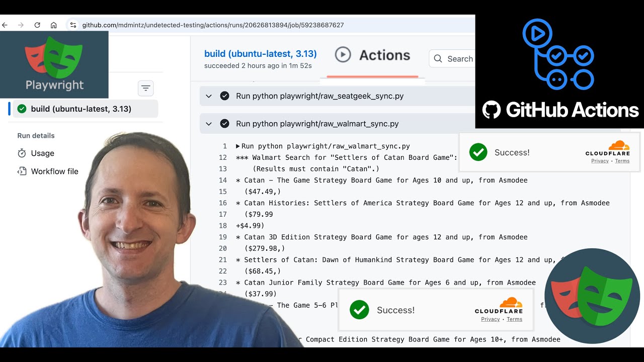Open the Run python playwright/raw_walmart_sync.py step header

pos(337,124)
